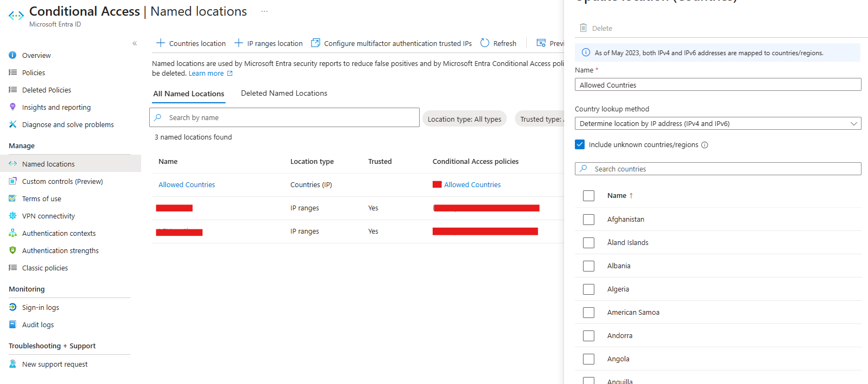Click the Deleted Policies list icon

tap(12, 90)
